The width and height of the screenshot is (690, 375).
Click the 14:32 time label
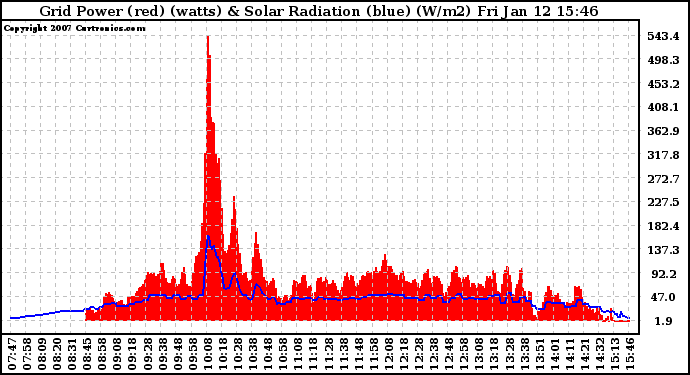(x=600, y=354)
